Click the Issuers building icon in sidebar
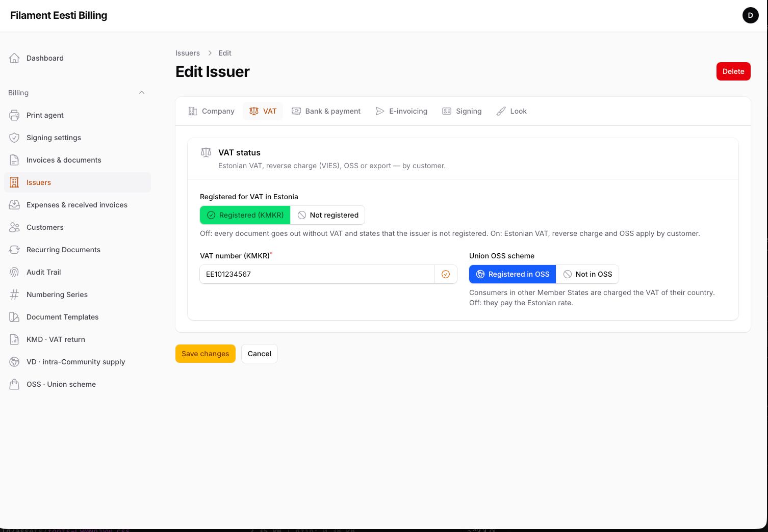This screenshot has width=768, height=532. [x=14, y=182]
